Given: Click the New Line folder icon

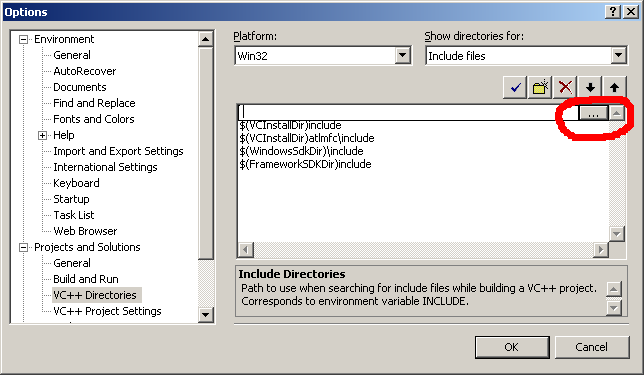Looking at the screenshot, I should pyautogui.click(x=540, y=87).
